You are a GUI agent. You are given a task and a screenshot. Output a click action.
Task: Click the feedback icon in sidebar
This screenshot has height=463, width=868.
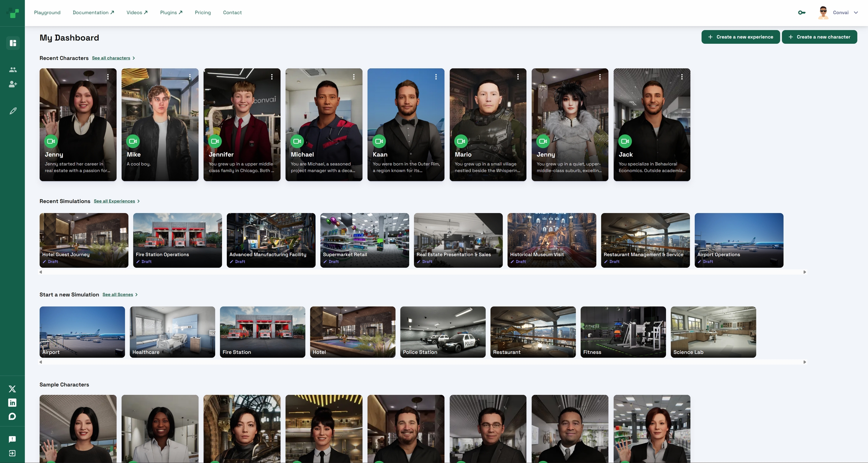[12, 439]
